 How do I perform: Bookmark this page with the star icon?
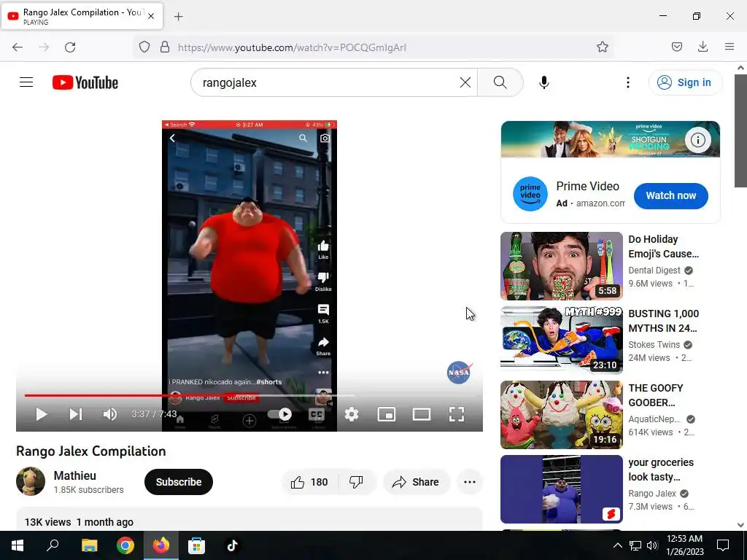603,47
